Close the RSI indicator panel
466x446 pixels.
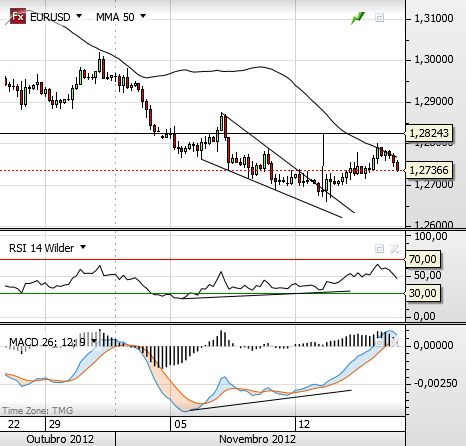(x=395, y=248)
